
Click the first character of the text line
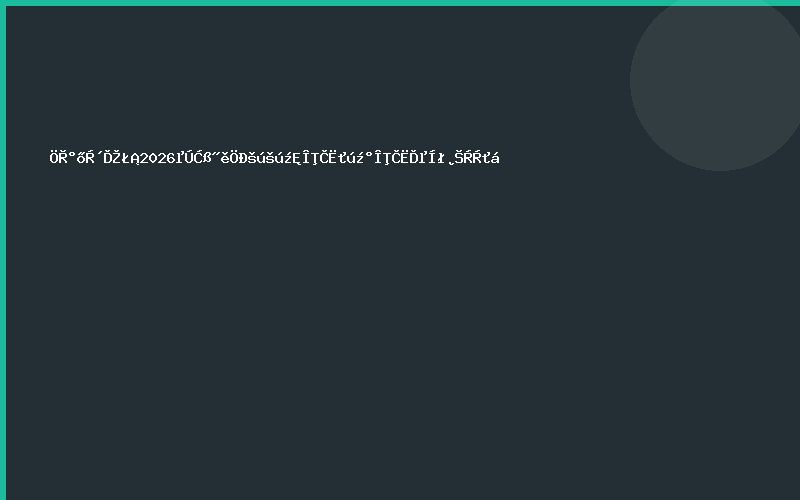click(x=54, y=157)
